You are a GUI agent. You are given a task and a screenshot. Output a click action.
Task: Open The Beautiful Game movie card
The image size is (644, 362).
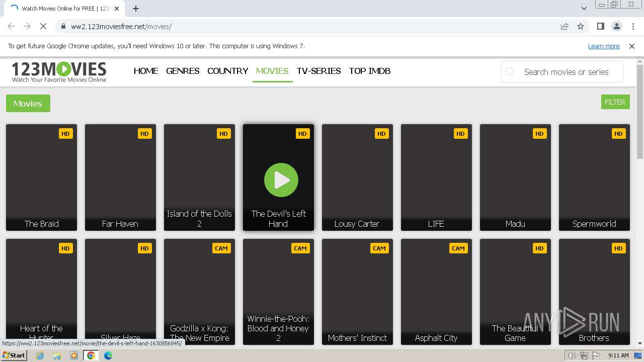pyautogui.click(x=515, y=292)
